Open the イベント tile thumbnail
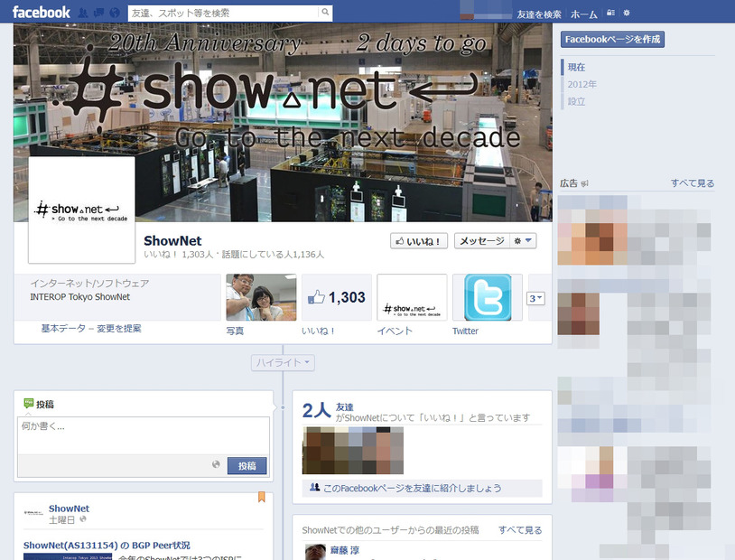Image resolution: width=735 pixels, height=560 pixels. click(412, 297)
